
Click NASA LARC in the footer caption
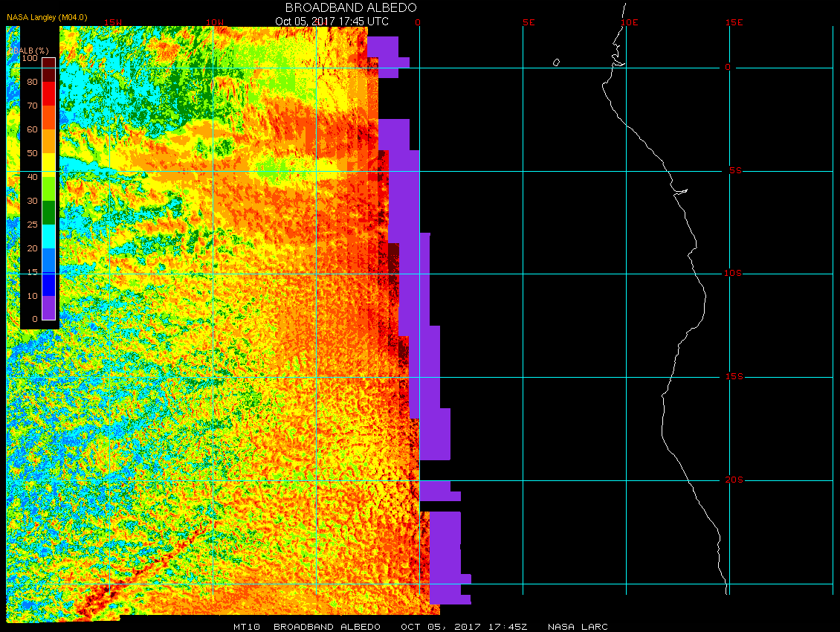pos(578,627)
